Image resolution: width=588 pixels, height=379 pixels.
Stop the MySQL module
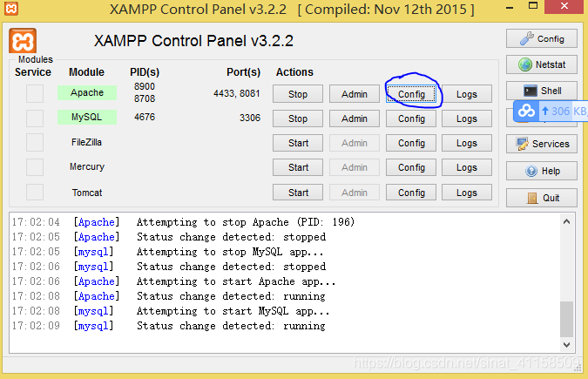click(x=298, y=118)
